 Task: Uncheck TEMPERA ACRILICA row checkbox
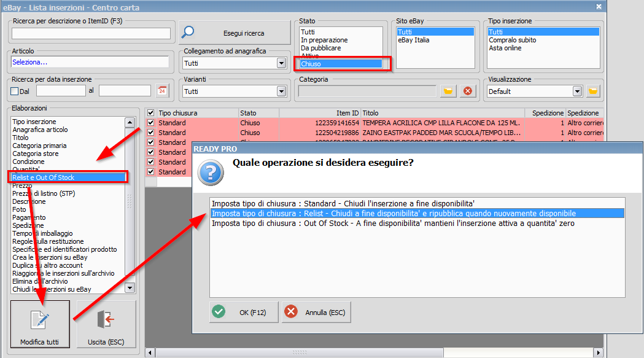(151, 122)
